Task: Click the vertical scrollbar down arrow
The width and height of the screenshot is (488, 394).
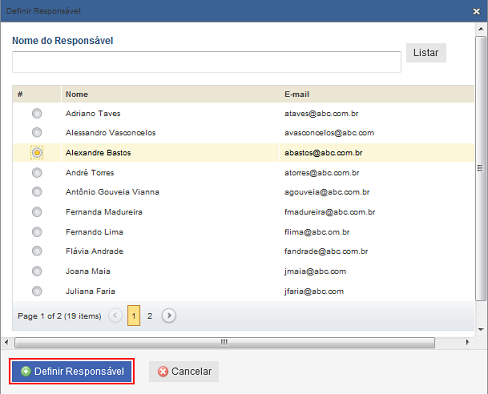Action: [481, 330]
